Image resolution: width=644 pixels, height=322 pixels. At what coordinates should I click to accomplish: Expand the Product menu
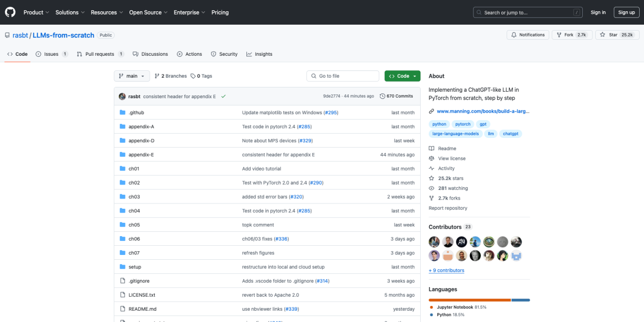click(36, 12)
